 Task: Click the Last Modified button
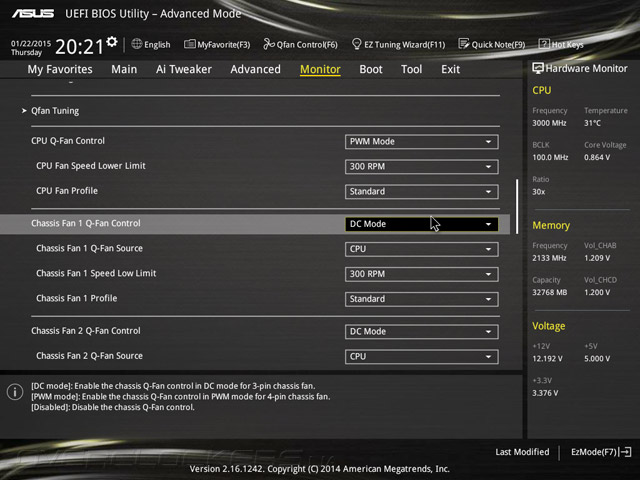[x=522, y=452]
